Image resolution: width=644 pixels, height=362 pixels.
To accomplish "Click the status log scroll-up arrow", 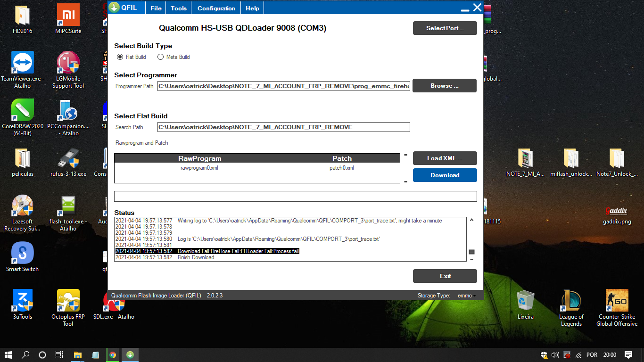I will pos(471,220).
